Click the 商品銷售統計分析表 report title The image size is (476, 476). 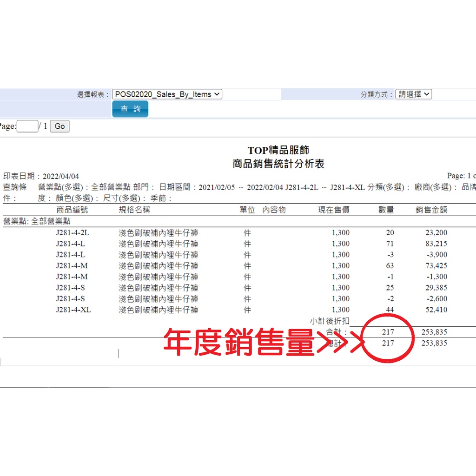click(x=278, y=164)
